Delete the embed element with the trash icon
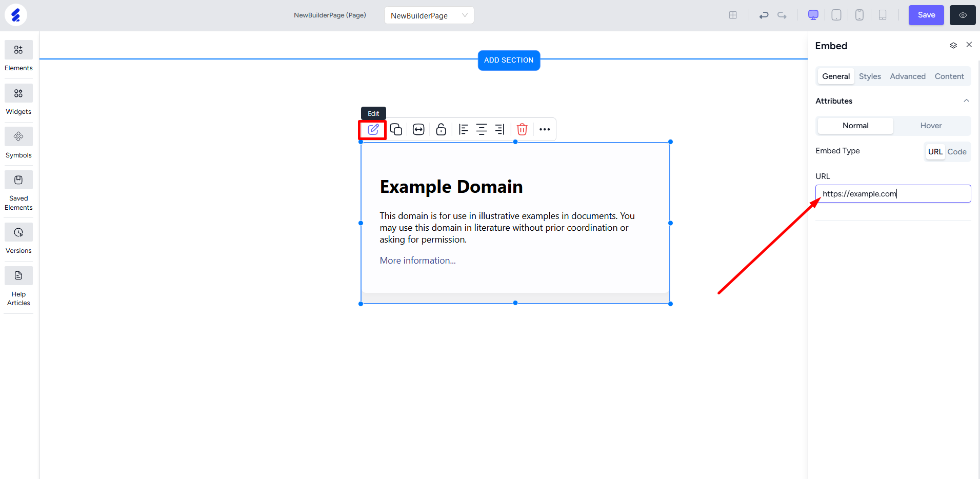The image size is (980, 479). point(522,130)
